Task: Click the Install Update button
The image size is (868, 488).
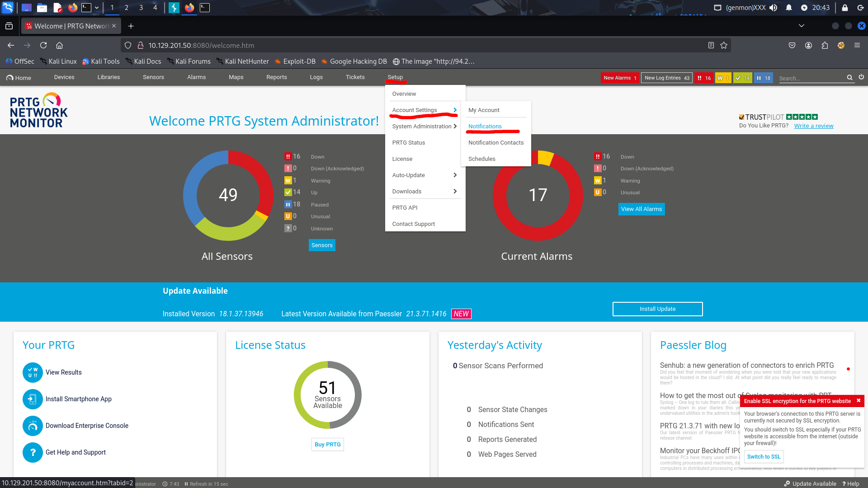Action: click(657, 309)
